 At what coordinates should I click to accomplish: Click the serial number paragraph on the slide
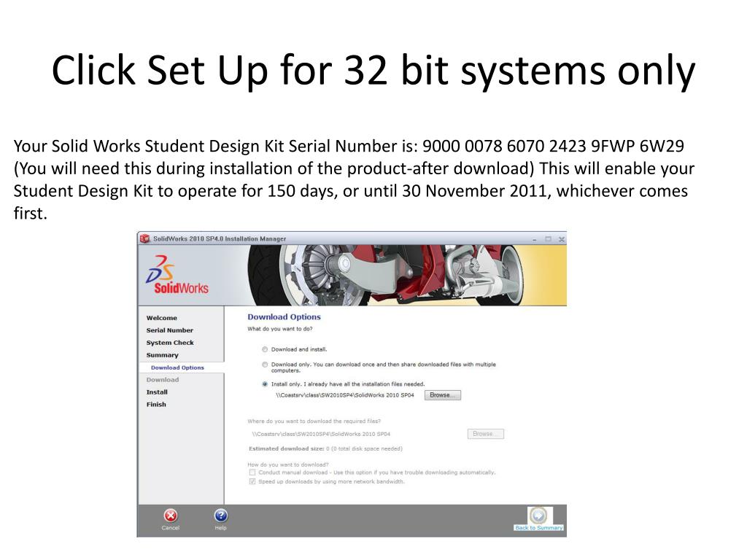click(354, 179)
